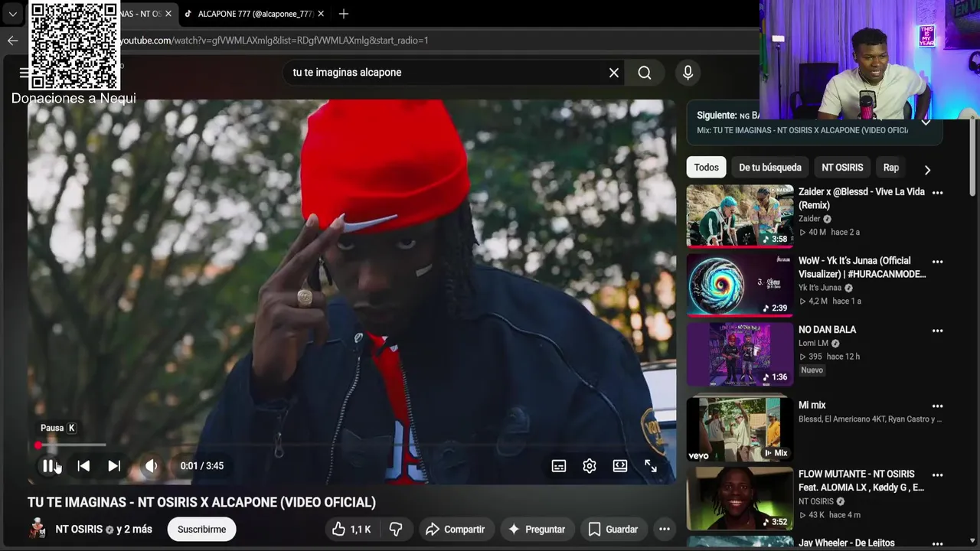Switch to theater mode icon
The width and height of the screenshot is (980, 551).
[620, 465]
